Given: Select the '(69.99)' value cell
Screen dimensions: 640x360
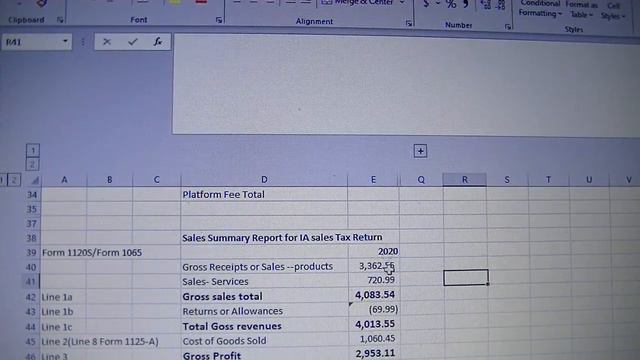Looking at the screenshot, I should [373, 309].
